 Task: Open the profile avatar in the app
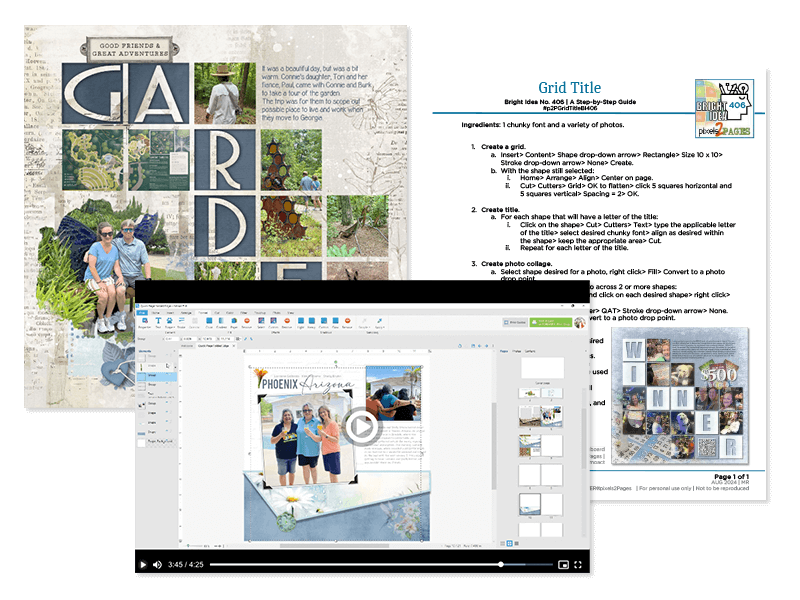pyautogui.click(x=580, y=322)
